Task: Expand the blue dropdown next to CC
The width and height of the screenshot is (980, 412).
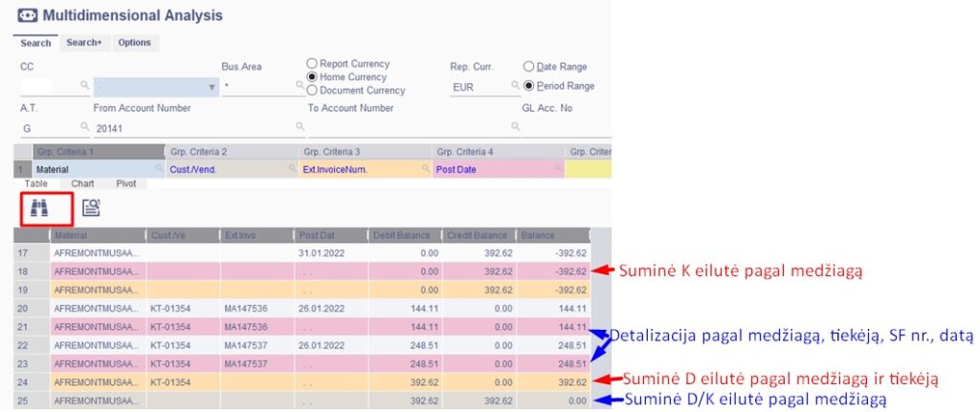Action: [x=212, y=87]
